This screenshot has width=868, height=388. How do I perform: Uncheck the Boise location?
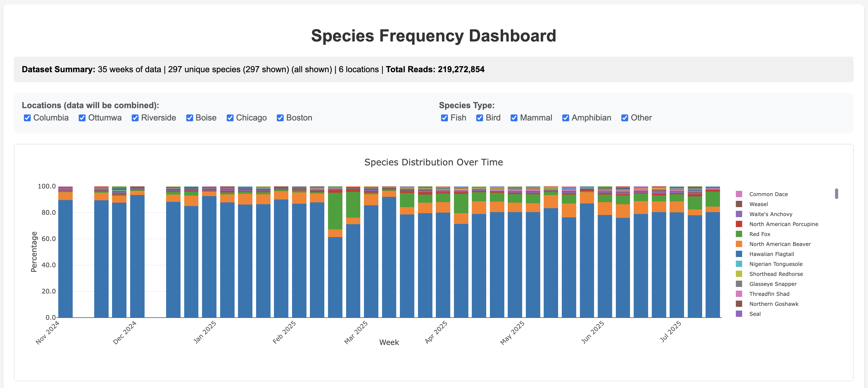pyautogui.click(x=190, y=118)
